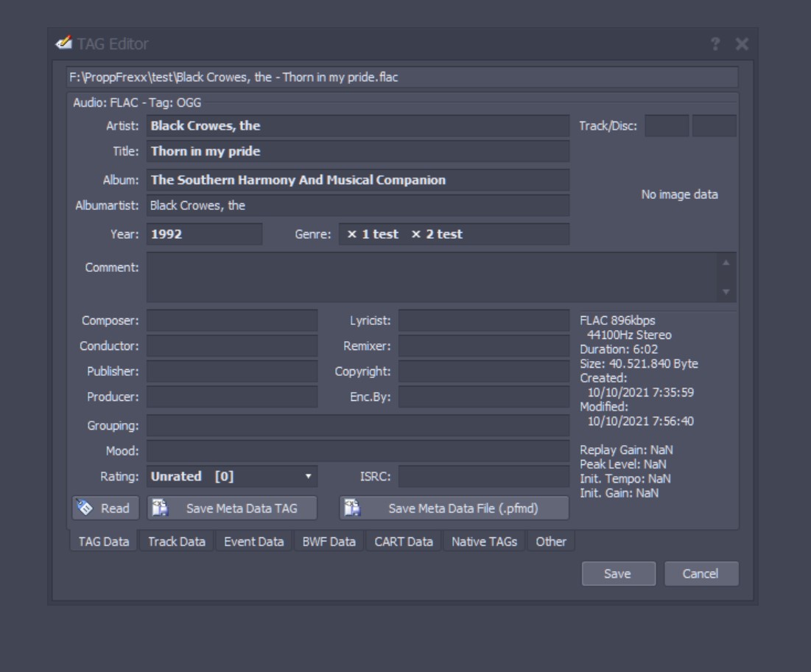Viewport: 811px width, 672px height.
Task: Click the Producer field
Action: (232, 396)
